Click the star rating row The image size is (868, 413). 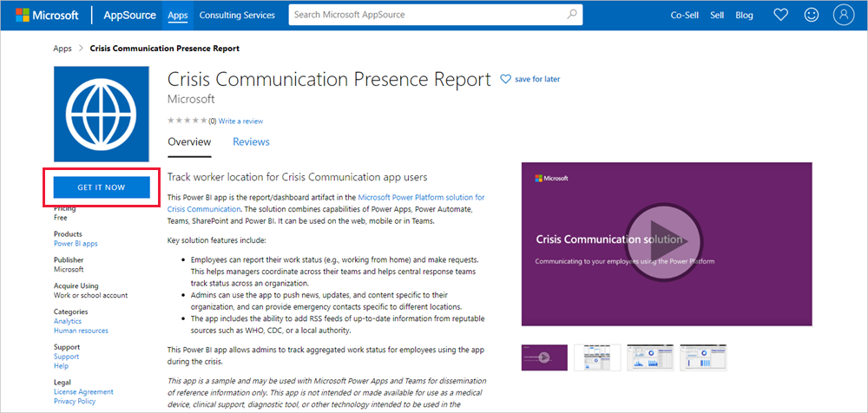pyautogui.click(x=187, y=121)
